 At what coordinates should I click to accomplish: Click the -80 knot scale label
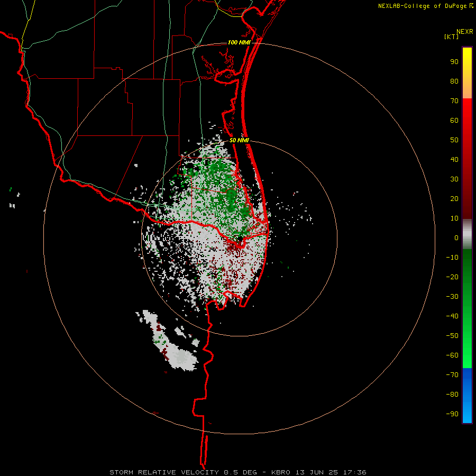click(452, 395)
